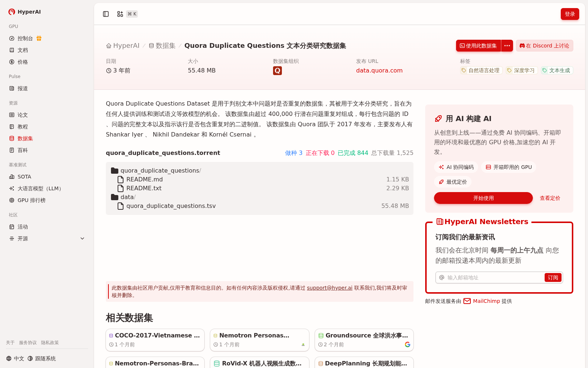Screen dimensions: 588x368
Task: Click the Google icon on Groundsource card
Action: 408,344
